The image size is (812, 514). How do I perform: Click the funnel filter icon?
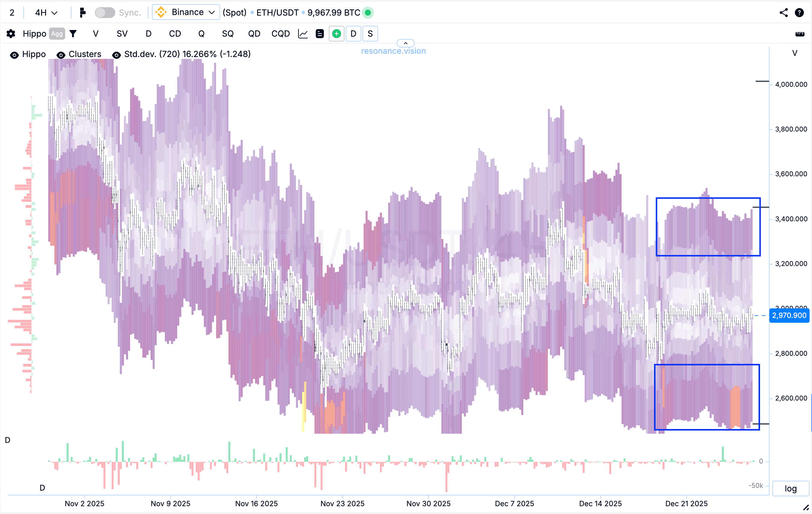coord(73,34)
